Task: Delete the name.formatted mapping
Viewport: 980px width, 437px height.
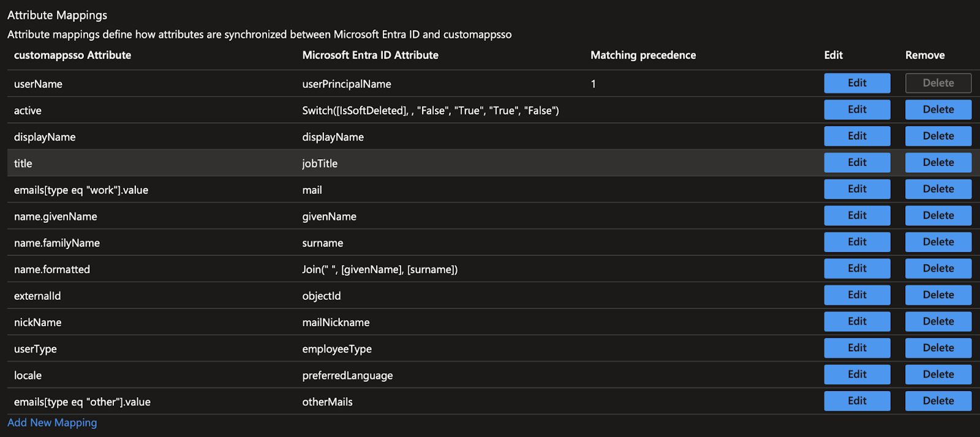Action: click(938, 268)
